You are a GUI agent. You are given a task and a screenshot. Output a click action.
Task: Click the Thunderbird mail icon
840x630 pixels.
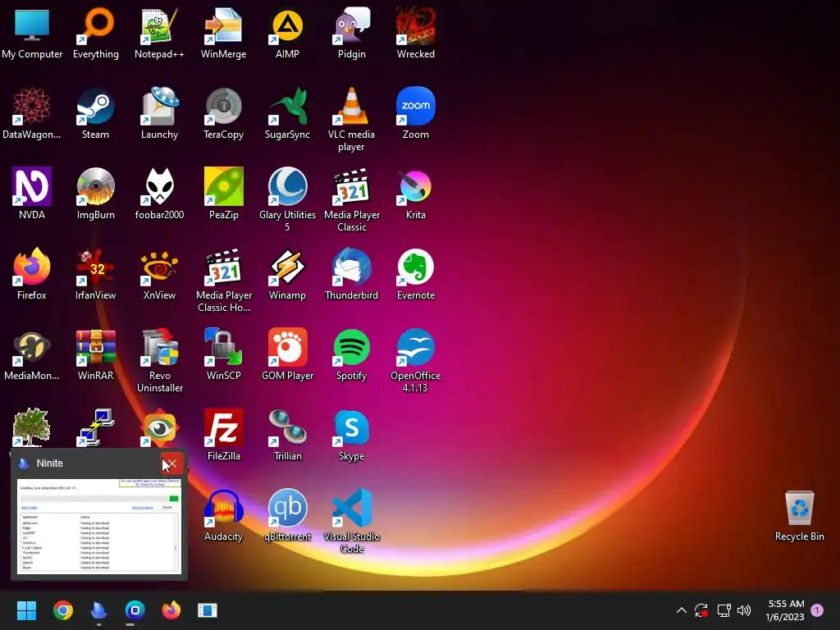pyautogui.click(x=351, y=274)
